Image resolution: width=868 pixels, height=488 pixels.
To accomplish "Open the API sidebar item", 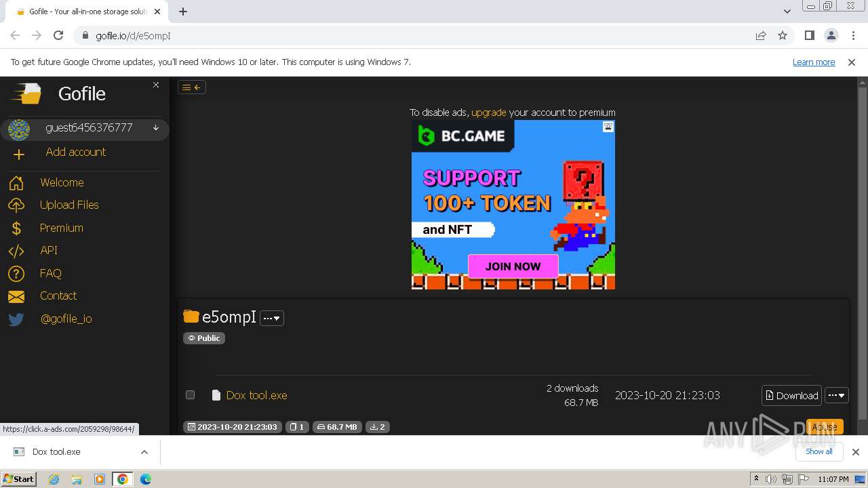I will point(49,250).
